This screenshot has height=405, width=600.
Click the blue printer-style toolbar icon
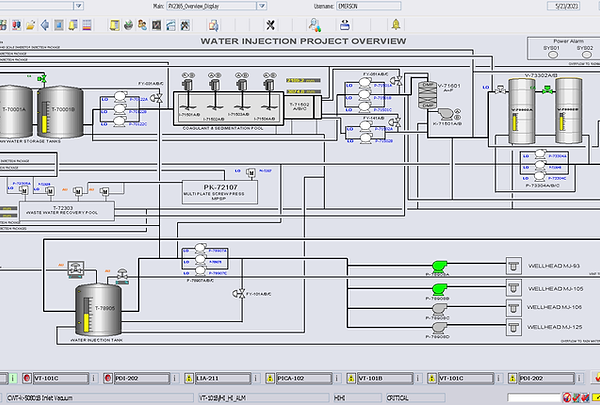click(x=345, y=25)
